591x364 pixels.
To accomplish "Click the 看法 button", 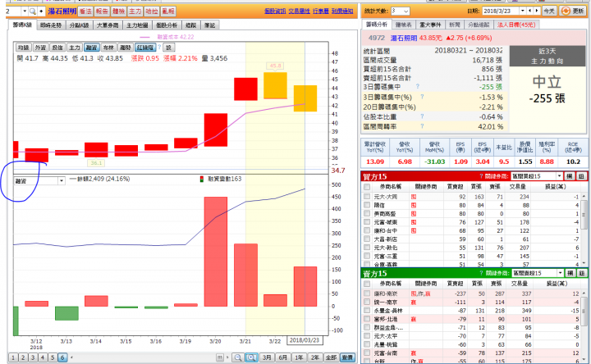I will 85,11.
